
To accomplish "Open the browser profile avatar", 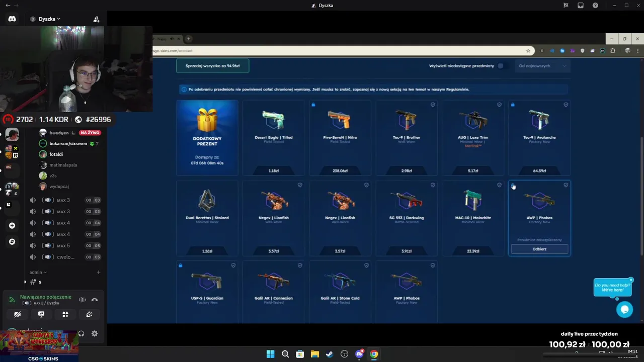I will point(627,51).
